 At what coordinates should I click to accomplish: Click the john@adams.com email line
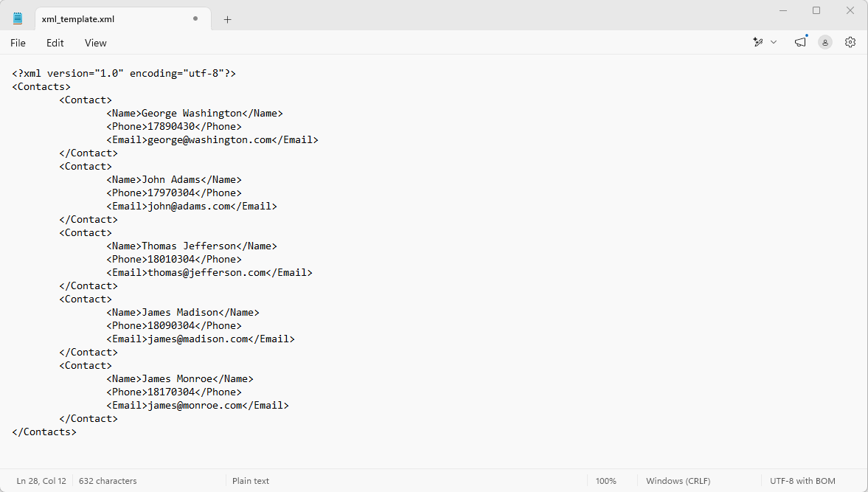tap(192, 206)
